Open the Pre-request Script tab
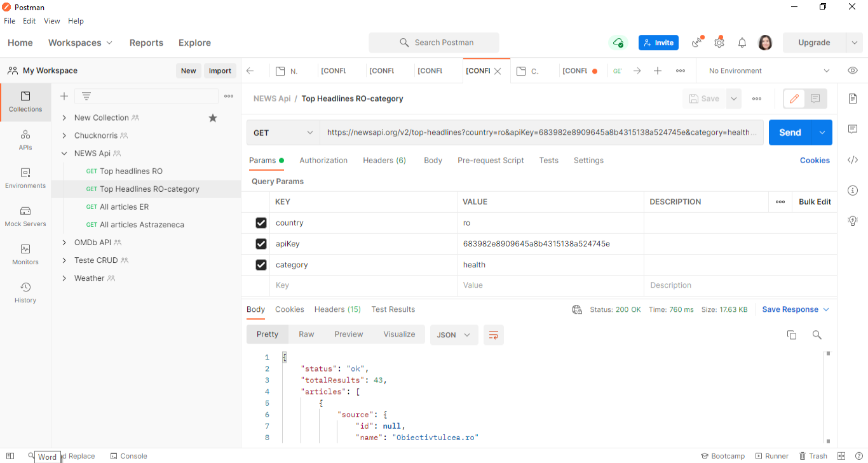868x463 pixels. (491, 160)
